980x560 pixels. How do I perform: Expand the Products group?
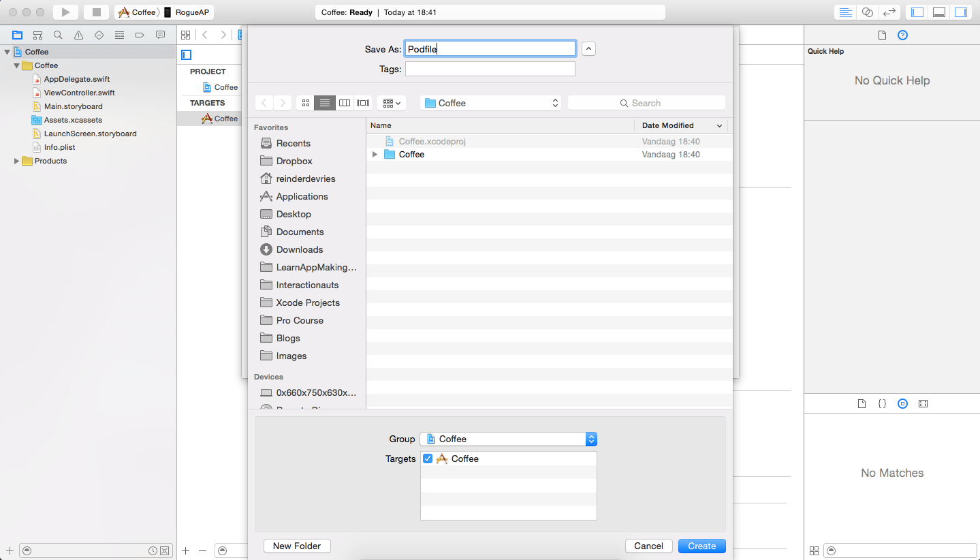pyautogui.click(x=16, y=161)
